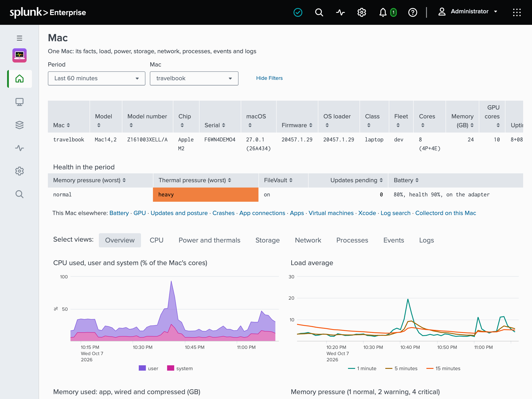
Task: Switch to the Processes view
Action: [x=352, y=240]
